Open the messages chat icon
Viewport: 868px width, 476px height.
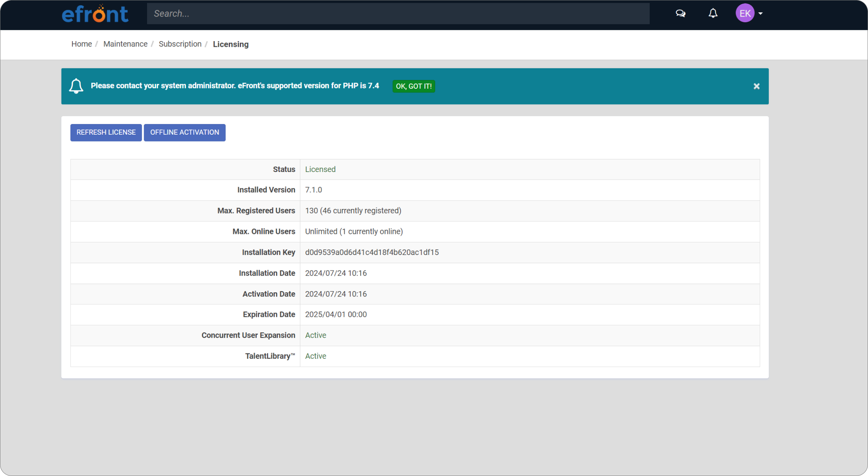[x=680, y=14]
